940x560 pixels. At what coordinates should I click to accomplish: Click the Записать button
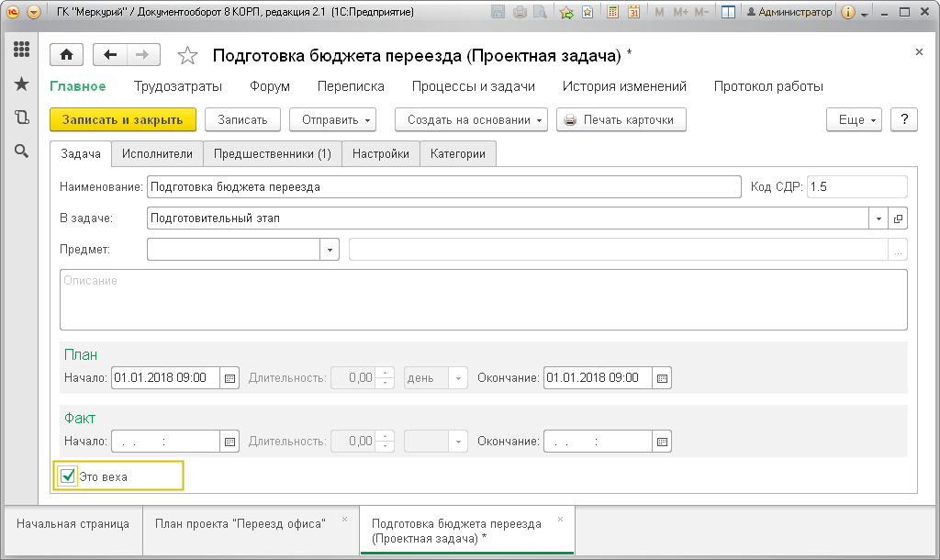[242, 119]
